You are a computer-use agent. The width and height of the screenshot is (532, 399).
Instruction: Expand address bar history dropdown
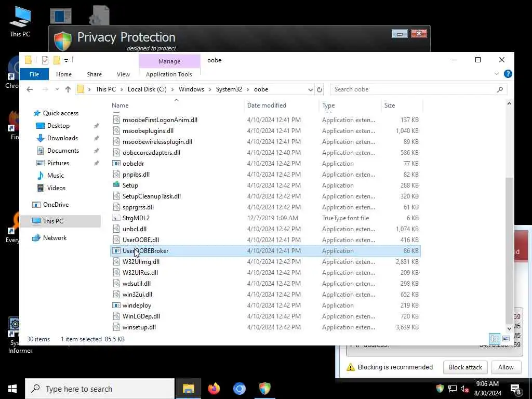310,89
